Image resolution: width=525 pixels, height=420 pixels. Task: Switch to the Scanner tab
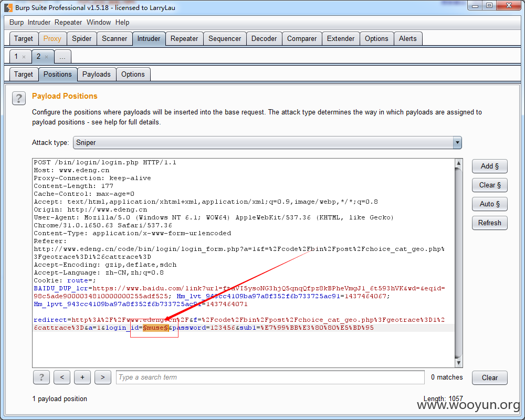tap(114, 38)
